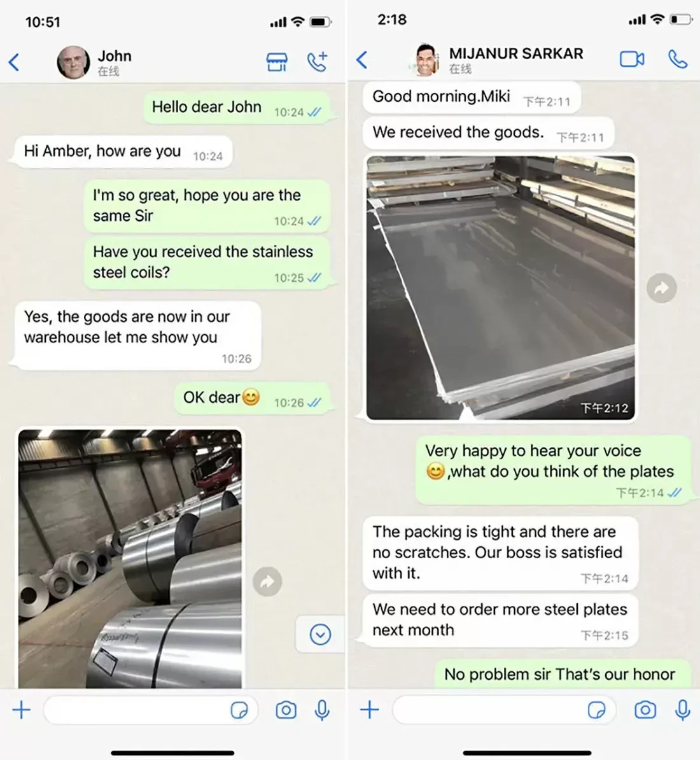Viewport: 700px width, 760px height.
Task: Record voice message in John's chat
Action: click(x=322, y=710)
